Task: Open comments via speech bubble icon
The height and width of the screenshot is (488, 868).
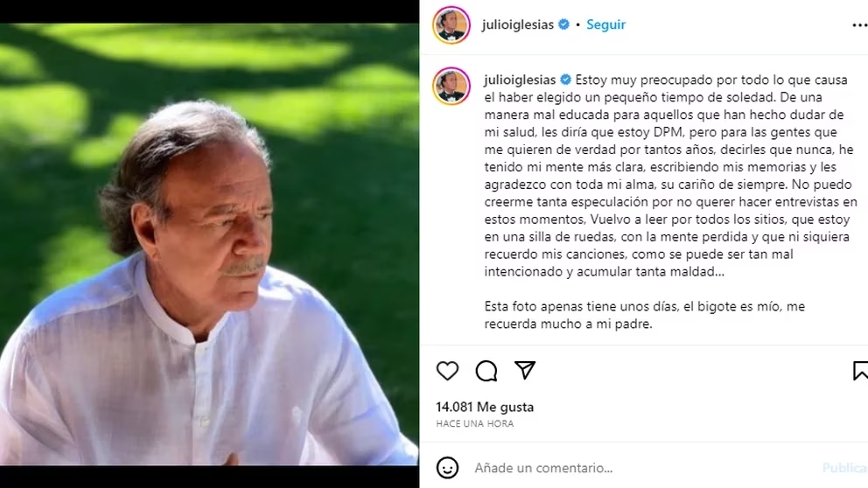Action: [x=486, y=371]
